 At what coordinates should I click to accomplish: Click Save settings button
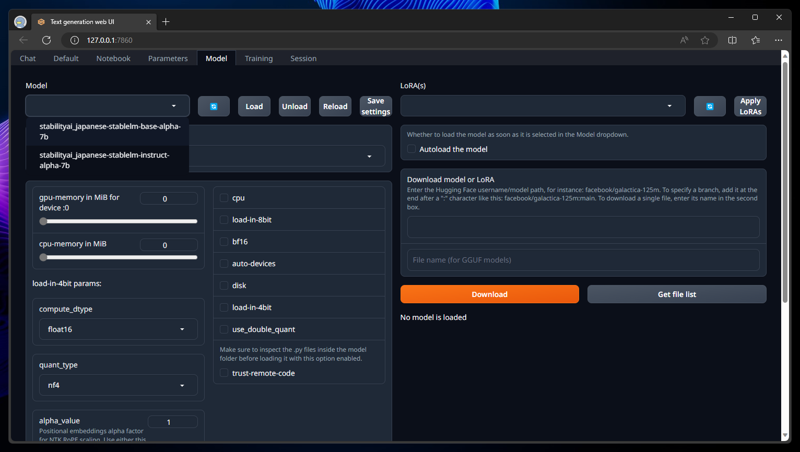pyautogui.click(x=376, y=106)
